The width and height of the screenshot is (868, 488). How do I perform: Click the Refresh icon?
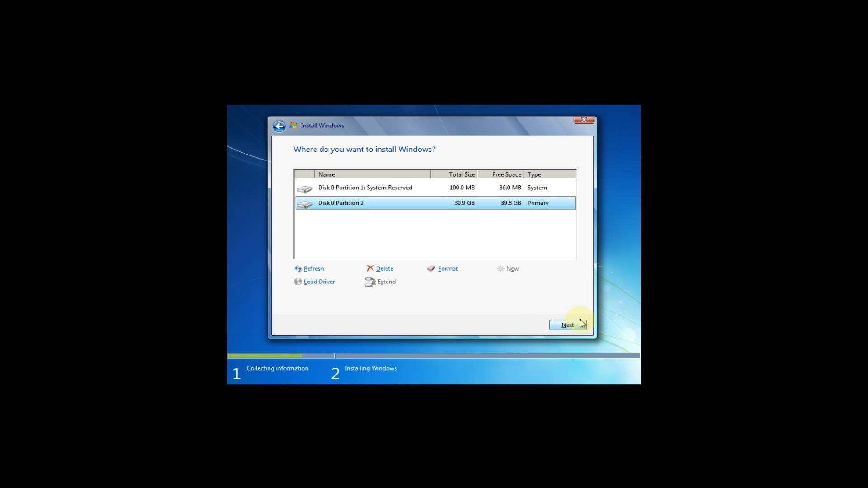coord(298,268)
